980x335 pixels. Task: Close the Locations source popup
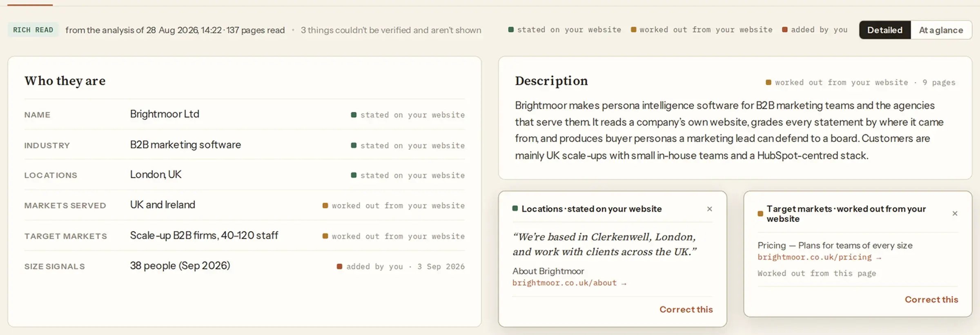pos(710,209)
